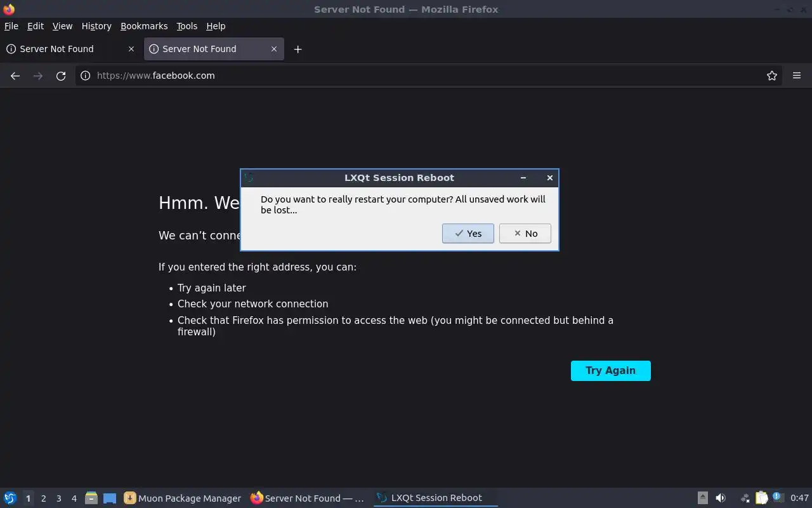
Task: Go back one page
Action: [x=15, y=76]
